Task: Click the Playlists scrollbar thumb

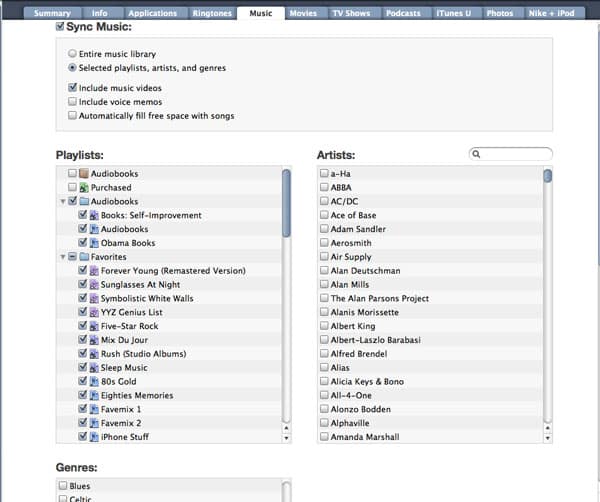Action: 286,203
